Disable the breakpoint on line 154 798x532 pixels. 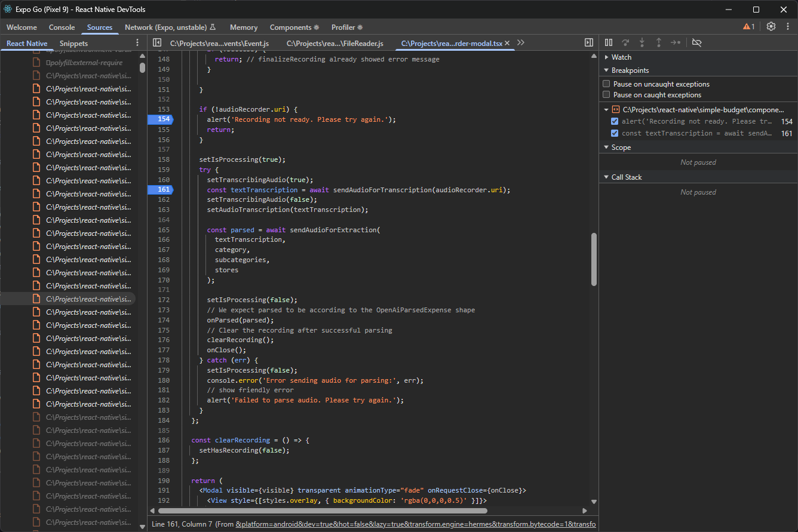[615, 121]
